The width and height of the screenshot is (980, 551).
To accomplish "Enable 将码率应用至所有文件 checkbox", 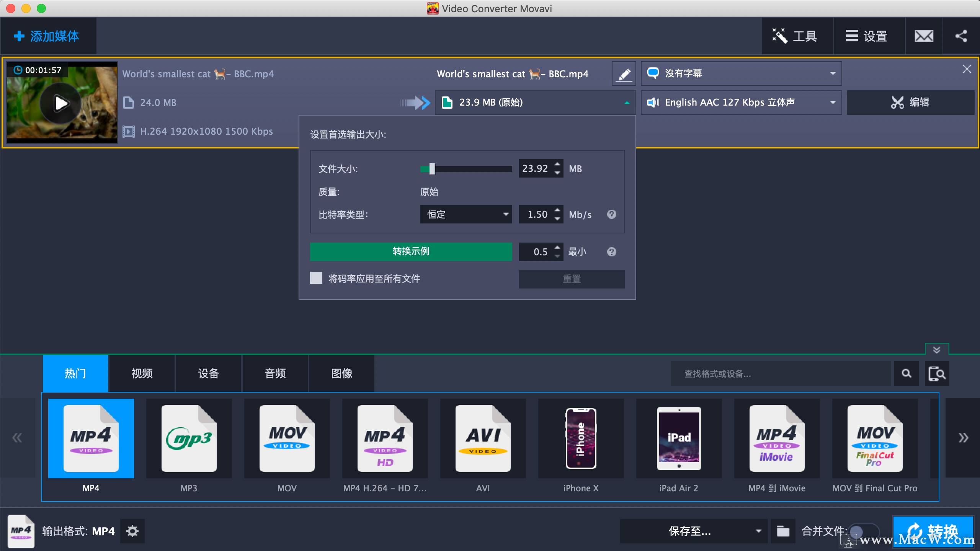I will coord(315,278).
